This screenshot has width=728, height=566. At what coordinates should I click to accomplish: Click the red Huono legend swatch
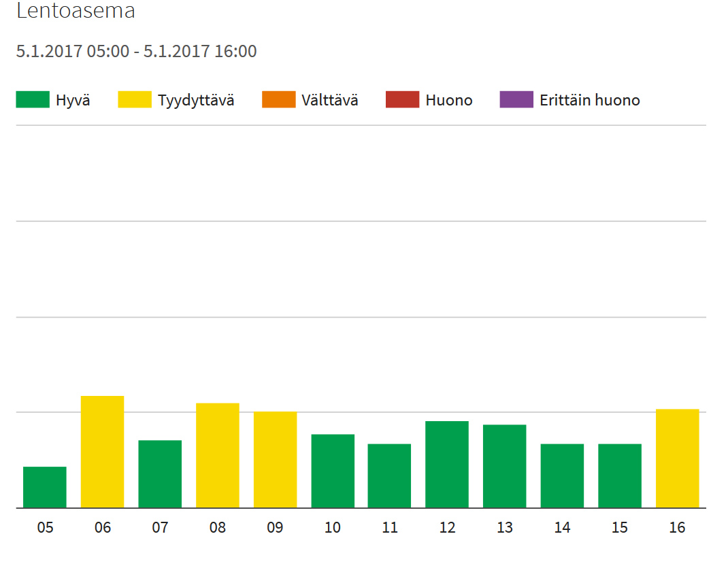pyautogui.click(x=402, y=100)
